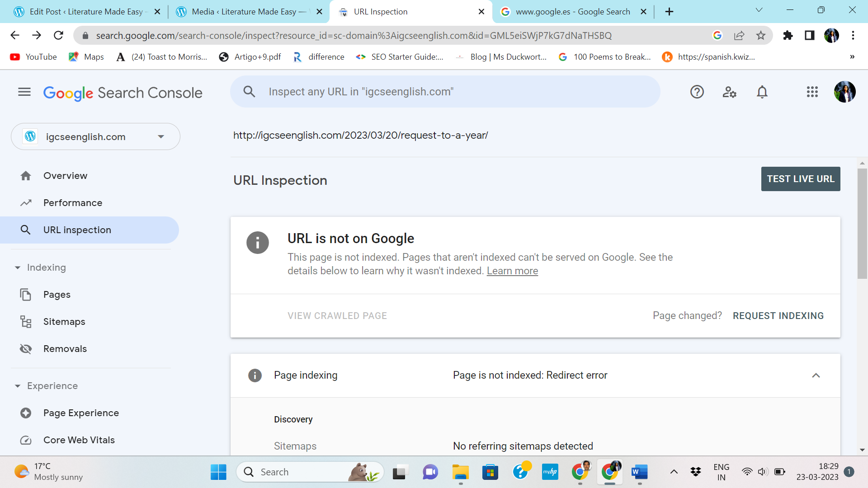This screenshot has height=488, width=868.
Task: Collapse the Page indexing details panel
Action: click(x=816, y=375)
